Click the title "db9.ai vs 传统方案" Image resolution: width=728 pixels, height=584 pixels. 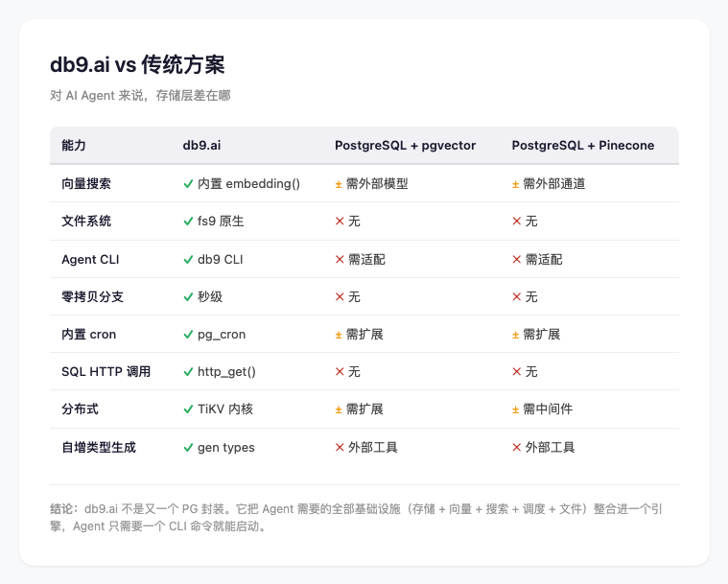click(x=137, y=64)
